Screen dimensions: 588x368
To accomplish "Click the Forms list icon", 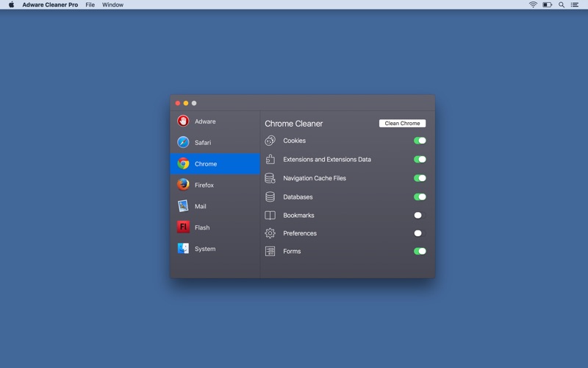I will pos(270,251).
